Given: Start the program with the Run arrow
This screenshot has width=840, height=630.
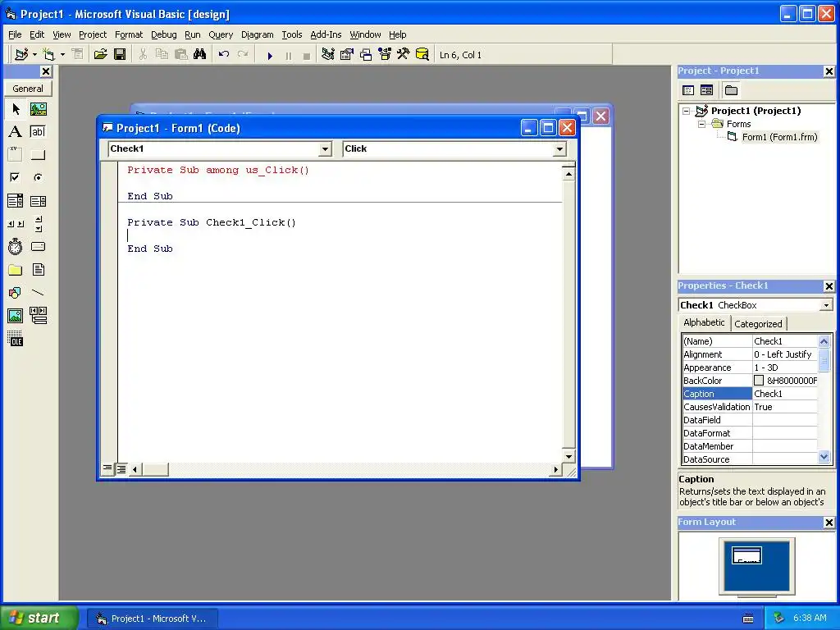Looking at the screenshot, I should point(269,55).
